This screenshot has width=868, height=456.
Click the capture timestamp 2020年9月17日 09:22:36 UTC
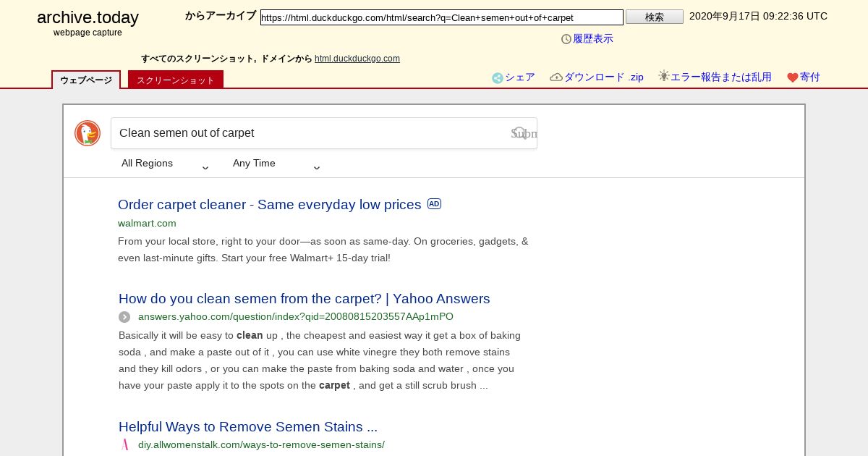[x=758, y=16]
